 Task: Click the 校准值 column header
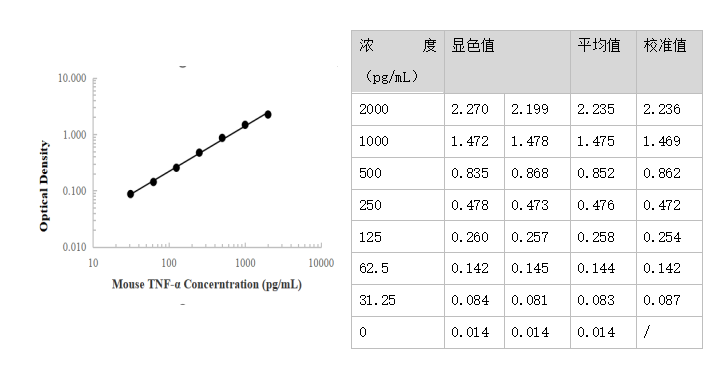pos(669,61)
